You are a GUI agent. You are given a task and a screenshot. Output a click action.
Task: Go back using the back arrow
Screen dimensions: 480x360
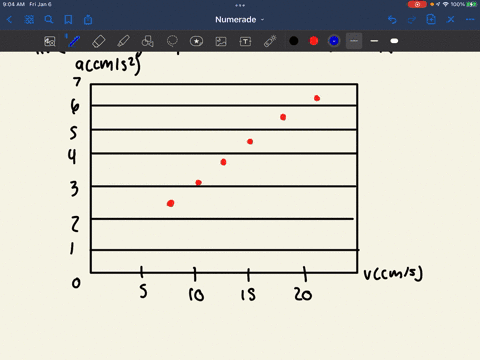[x=9, y=20]
